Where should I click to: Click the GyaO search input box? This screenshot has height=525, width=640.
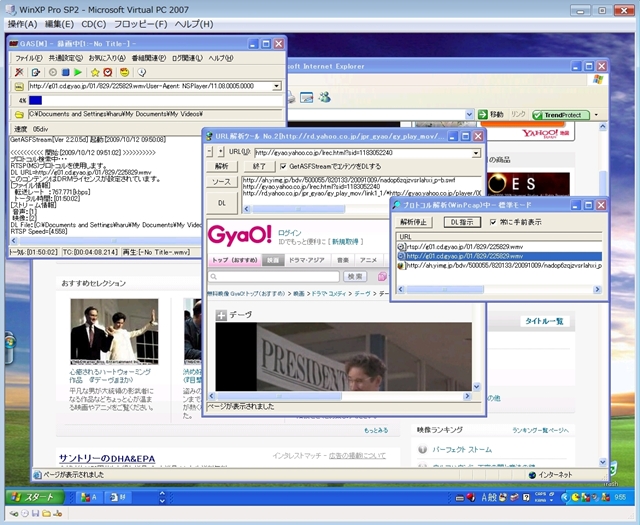coord(274,277)
